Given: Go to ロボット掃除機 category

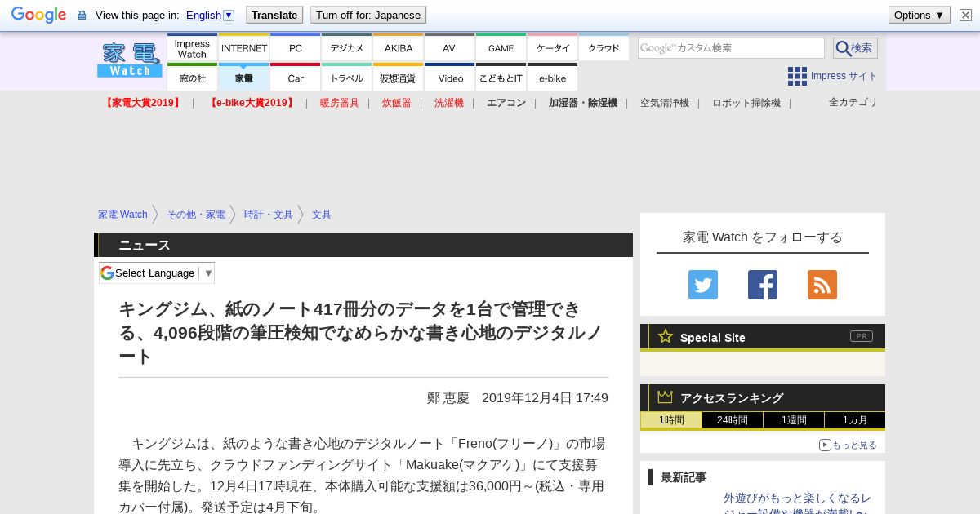Looking at the screenshot, I should coord(746,103).
